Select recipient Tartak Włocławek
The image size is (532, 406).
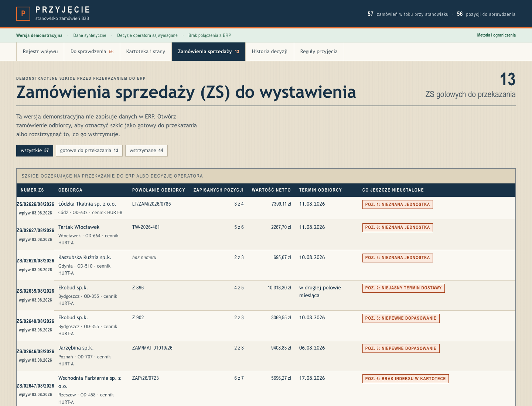click(79, 227)
